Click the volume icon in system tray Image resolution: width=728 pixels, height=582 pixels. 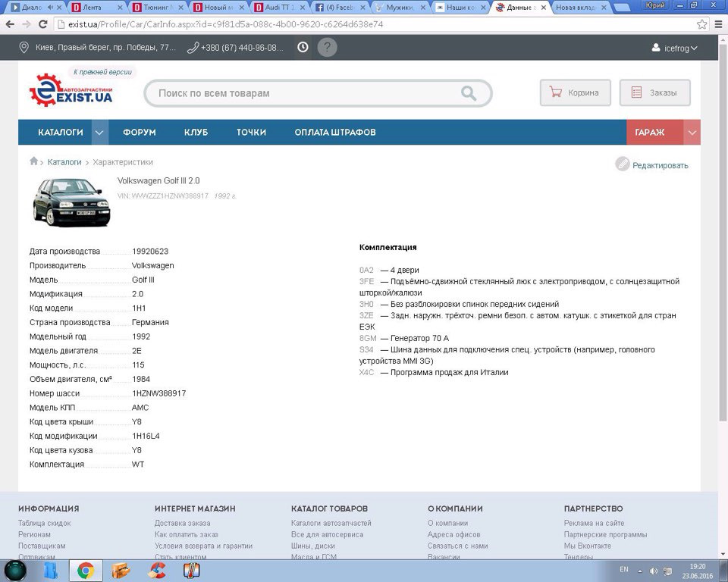tap(653, 571)
